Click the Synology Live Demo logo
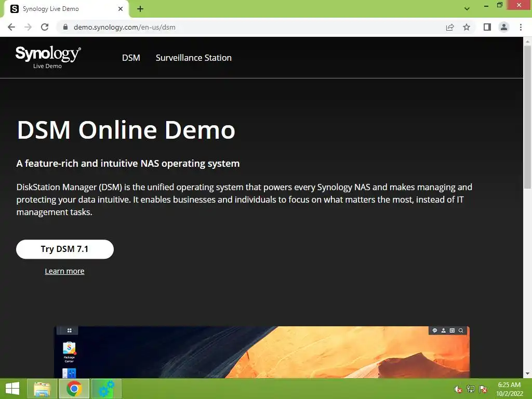Viewport: 532px width, 399px height. click(48, 57)
